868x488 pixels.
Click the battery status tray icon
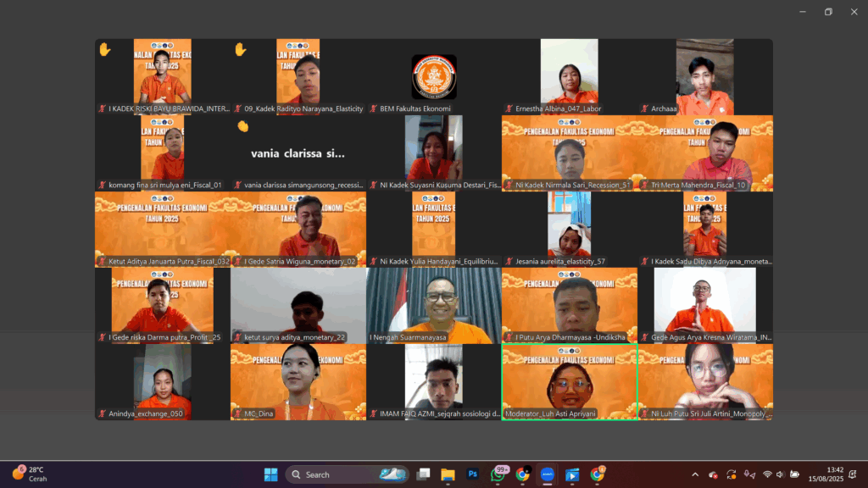(x=794, y=474)
